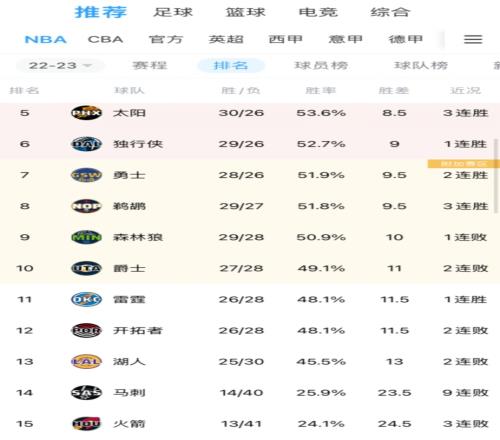Click the 胜率 column header
The width and height of the screenshot is (500, 440).
coord(321,90)
